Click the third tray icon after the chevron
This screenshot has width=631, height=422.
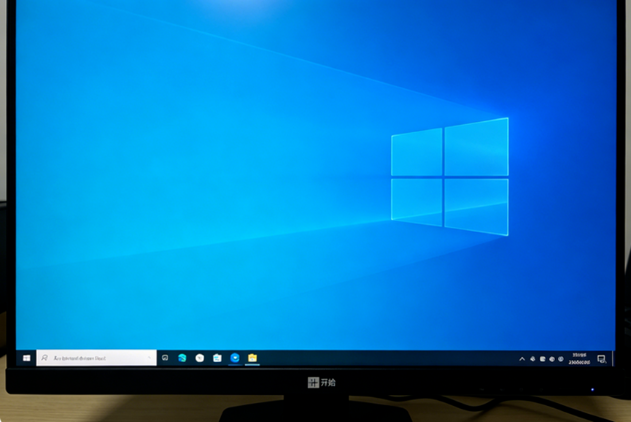tap(552, 359)
